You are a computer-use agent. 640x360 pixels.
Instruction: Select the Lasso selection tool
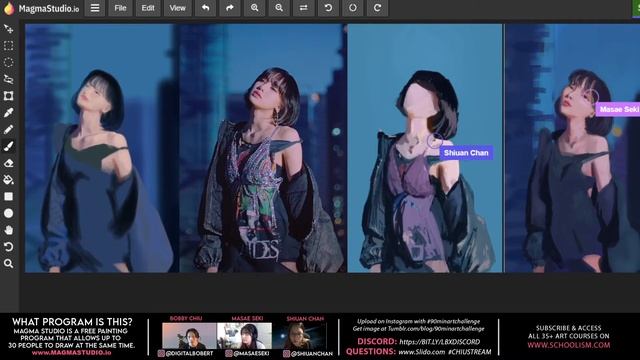click(x=8, y=79)
